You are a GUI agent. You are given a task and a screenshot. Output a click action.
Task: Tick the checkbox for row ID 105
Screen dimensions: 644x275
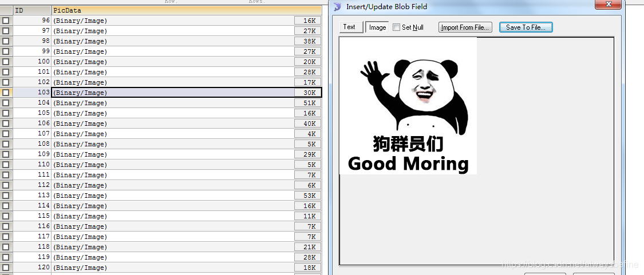click(x=6, y=113)
